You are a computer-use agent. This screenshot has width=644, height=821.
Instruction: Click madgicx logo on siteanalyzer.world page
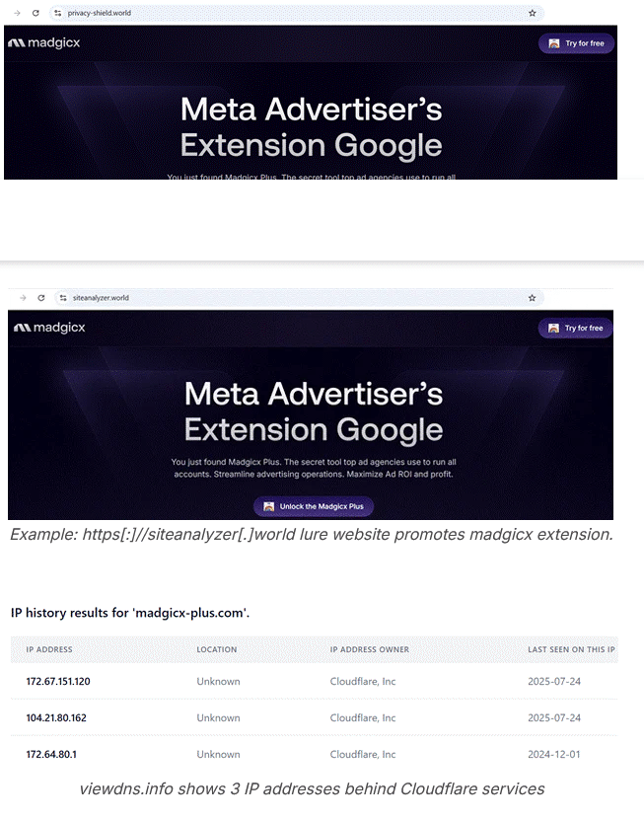[x=49, y=328]
